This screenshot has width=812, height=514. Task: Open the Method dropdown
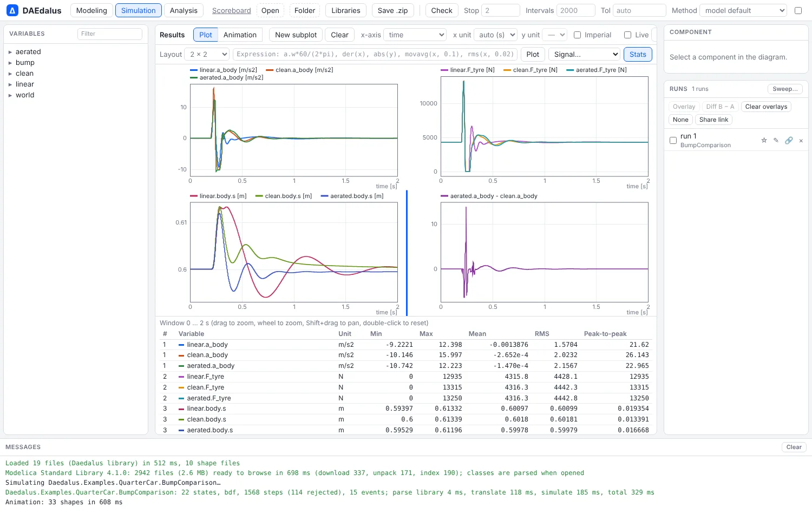[743, 10]
